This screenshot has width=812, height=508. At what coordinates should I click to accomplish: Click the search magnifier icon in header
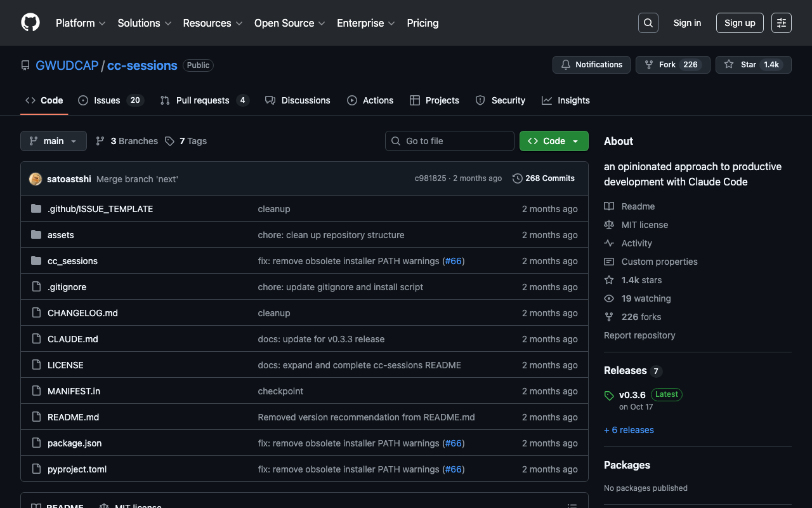[648, 23]
